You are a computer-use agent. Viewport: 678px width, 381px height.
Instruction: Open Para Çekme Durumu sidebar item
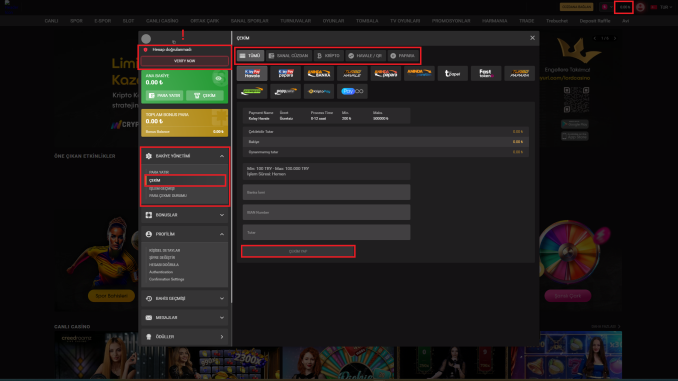[168, 196]
